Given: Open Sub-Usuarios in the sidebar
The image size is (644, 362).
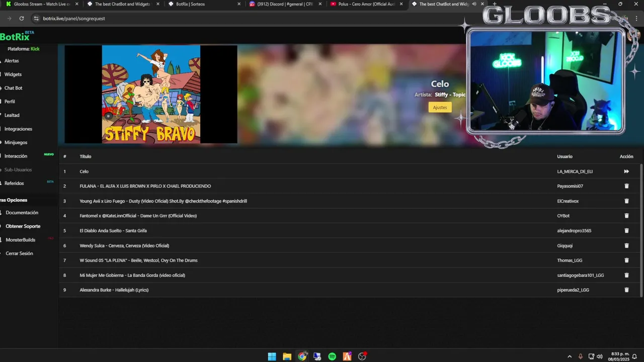Looking at the screenshot, I should pos(18,170).
